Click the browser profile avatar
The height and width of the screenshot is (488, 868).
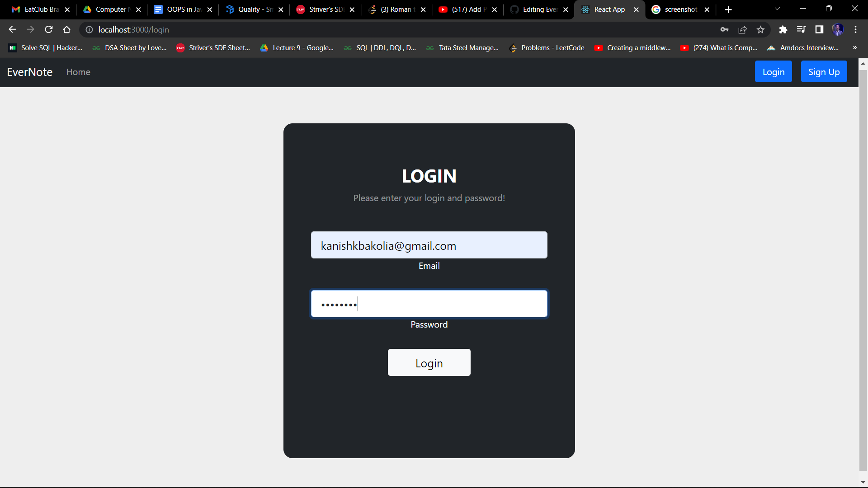point(838,29)
